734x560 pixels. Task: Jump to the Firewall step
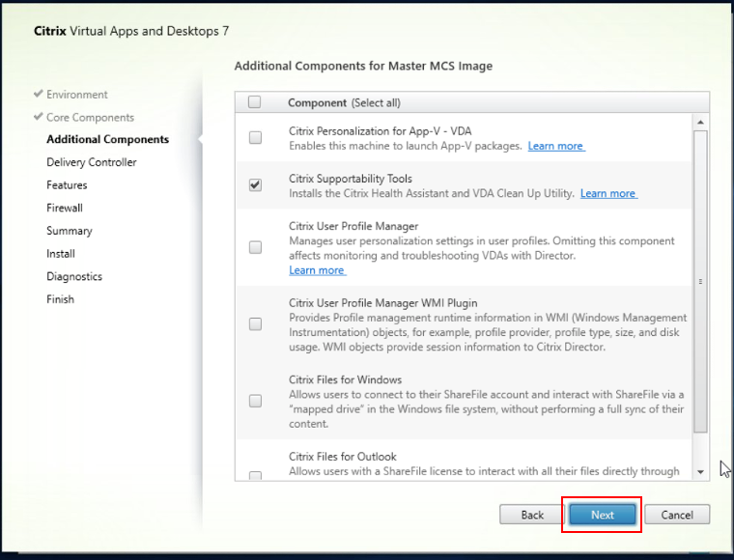65,208
